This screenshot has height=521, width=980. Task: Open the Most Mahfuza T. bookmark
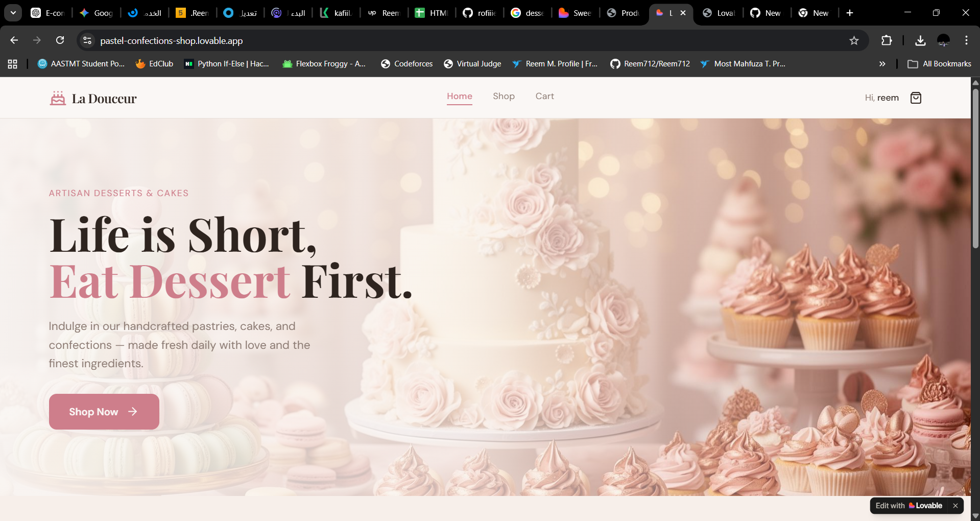coord(743,64)
